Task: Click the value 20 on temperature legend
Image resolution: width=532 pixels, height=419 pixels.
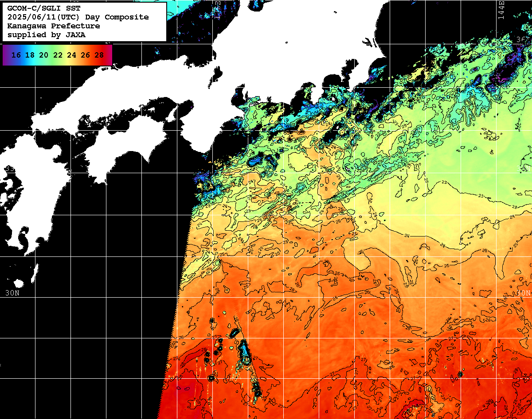Action: 43,55
